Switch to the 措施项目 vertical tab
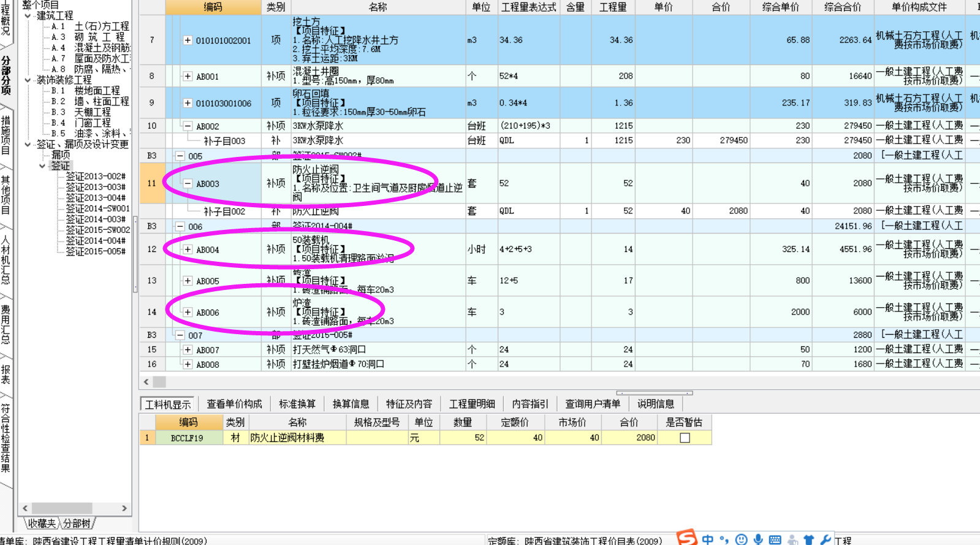This screenshot has width=980, height=545. (6, 134)
